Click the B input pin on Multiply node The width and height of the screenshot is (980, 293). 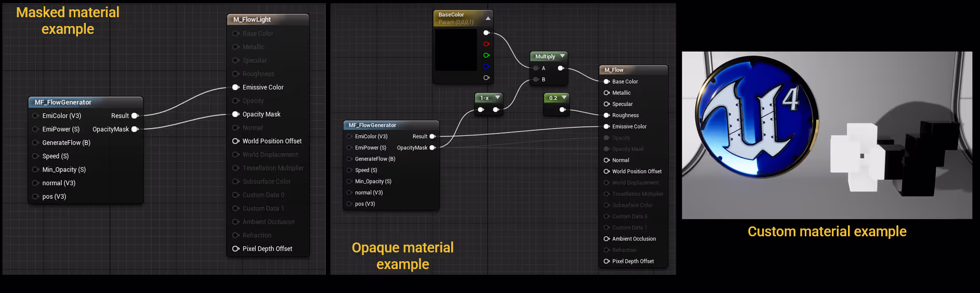click(536, 80)
